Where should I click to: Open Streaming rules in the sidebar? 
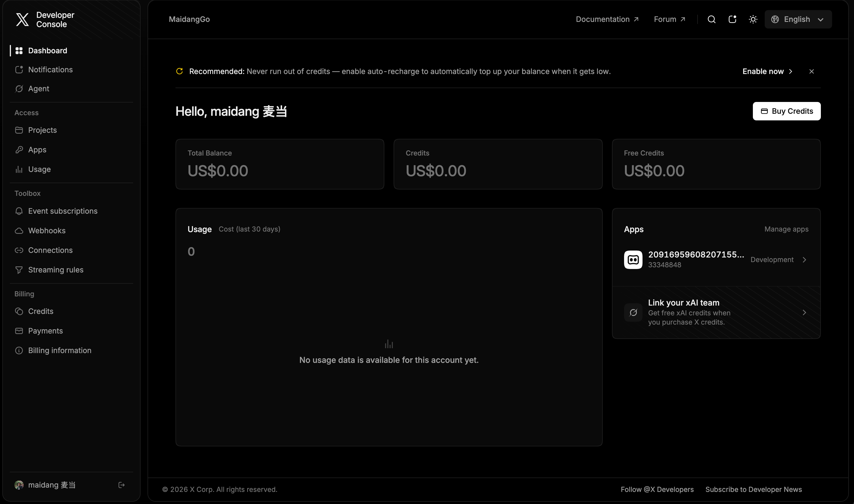(71, 270)
